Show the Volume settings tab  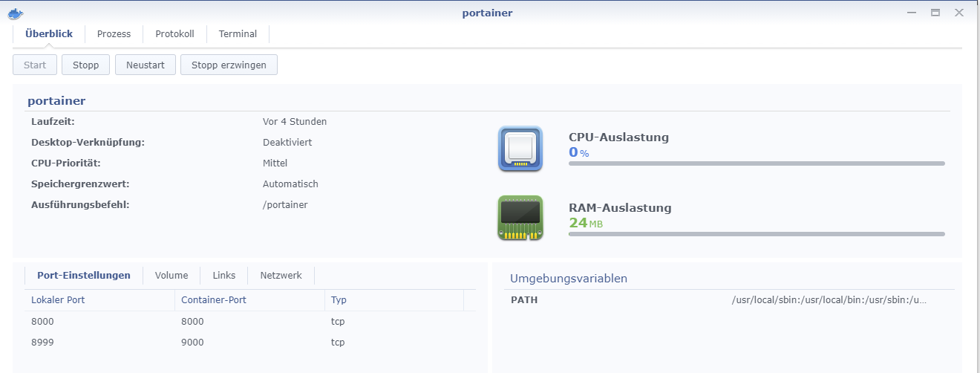coord(171,275)
